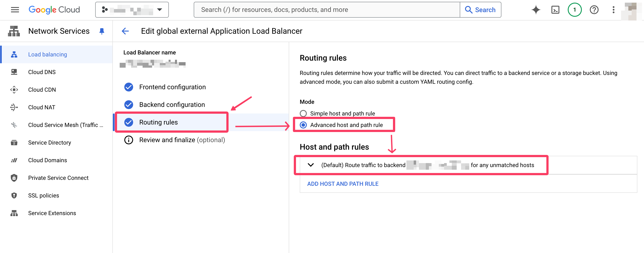Image resolution: width=644 pixels, height=253 pixels.
Task: Click the Cloud Service Mesh icon
Action: (x=14, y=125)
